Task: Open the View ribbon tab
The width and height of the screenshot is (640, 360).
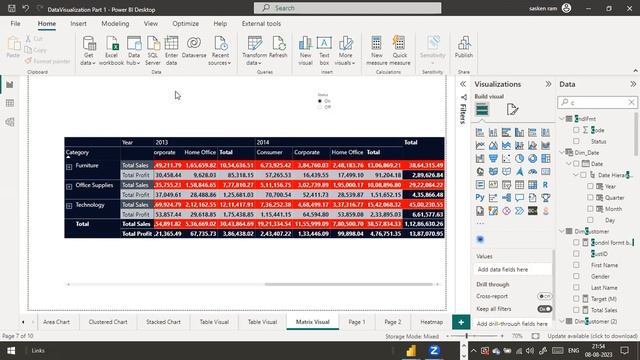Action: [151, 24]
